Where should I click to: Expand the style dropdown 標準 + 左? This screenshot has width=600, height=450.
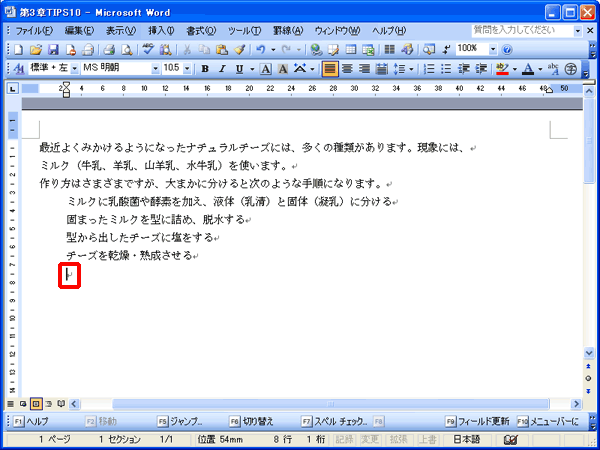pos(74,69)
